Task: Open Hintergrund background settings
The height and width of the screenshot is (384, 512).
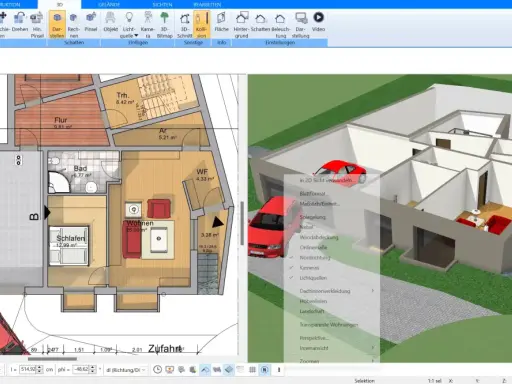Action: pyautogui.click(x=241, y=25)
